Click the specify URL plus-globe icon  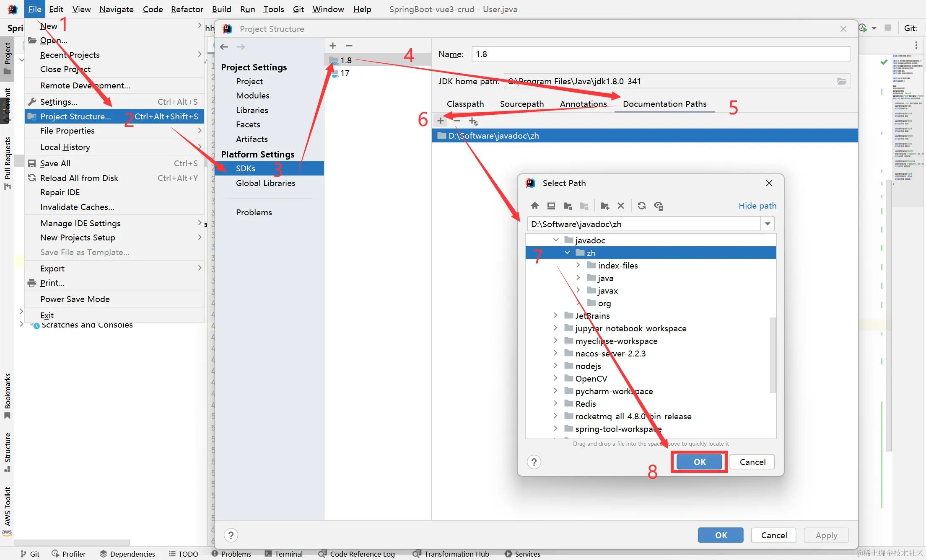coord(473,121)
